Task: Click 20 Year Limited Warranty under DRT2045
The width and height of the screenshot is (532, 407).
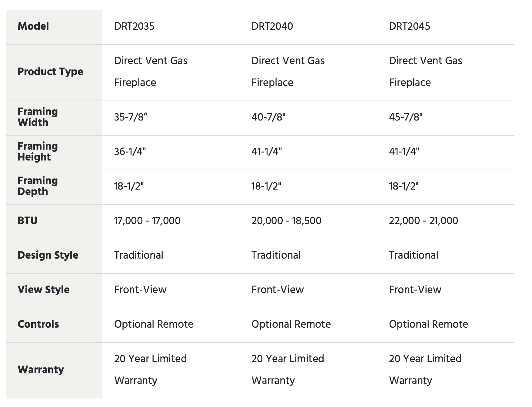Action: [425, 369]
